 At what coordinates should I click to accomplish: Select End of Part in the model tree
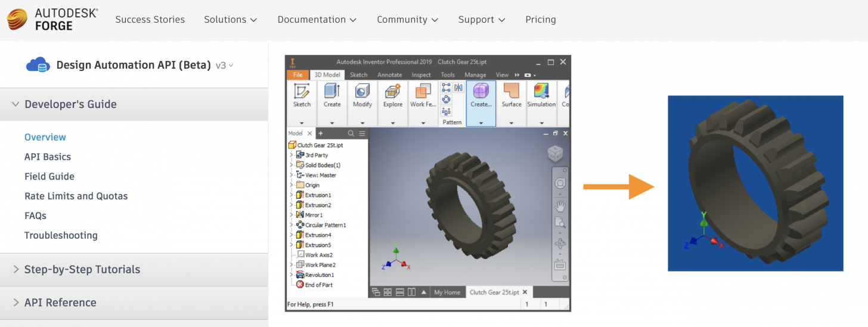pyautogui.click(x=314, y=285)
